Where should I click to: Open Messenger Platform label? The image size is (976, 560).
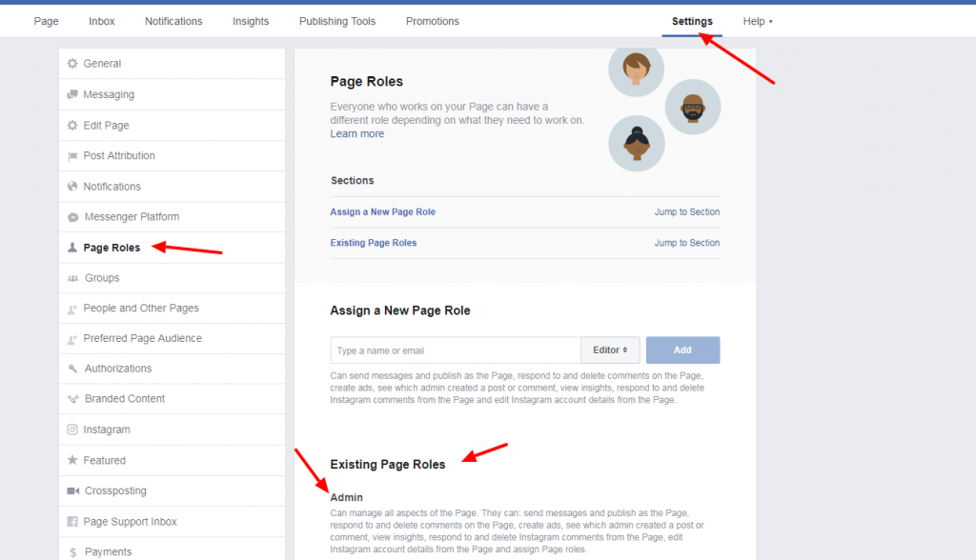pyautogui.click(x=132, y=216)
